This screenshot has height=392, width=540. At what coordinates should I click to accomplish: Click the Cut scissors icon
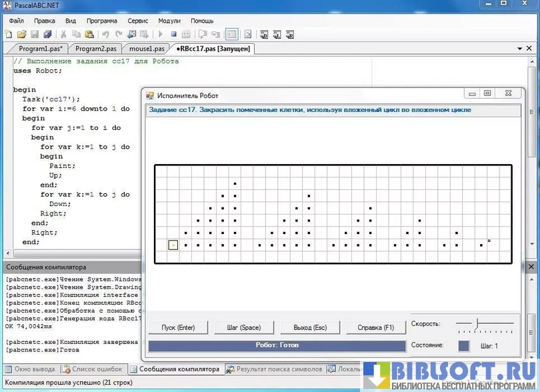click(63, 34)
